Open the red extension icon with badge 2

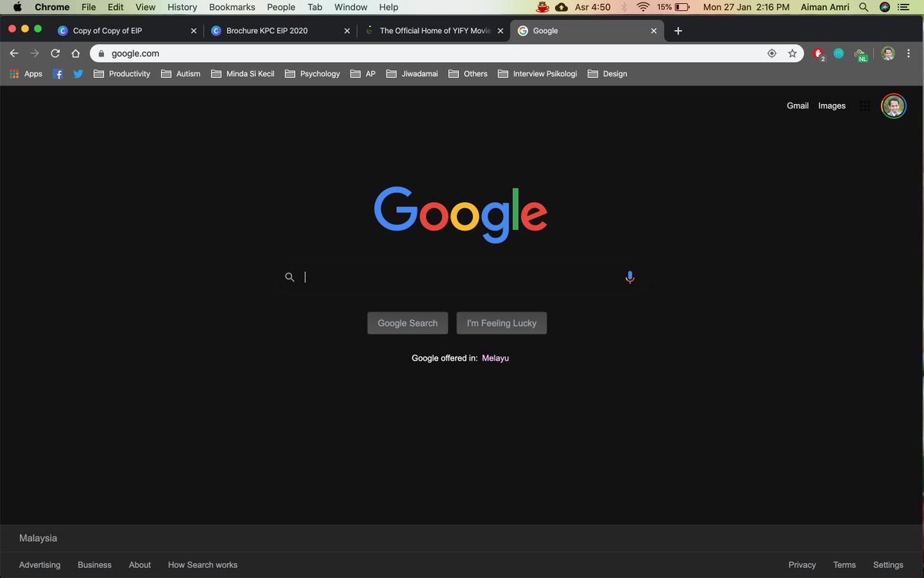coord(819,53)
